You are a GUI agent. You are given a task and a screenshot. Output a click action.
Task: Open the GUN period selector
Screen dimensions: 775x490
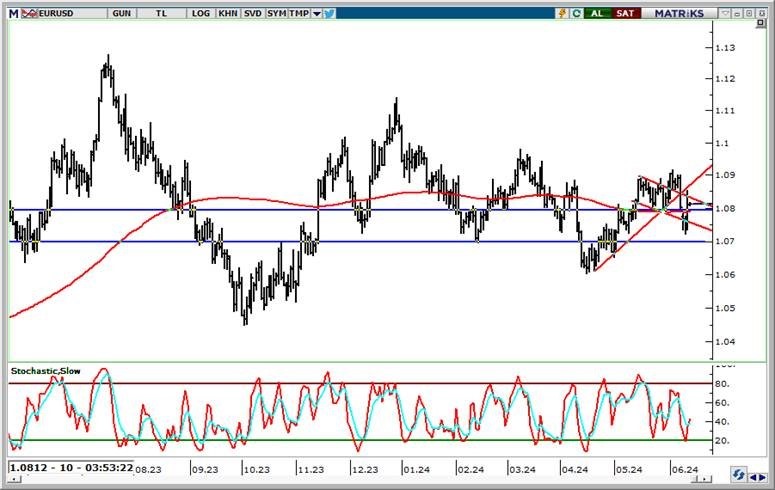121,13
